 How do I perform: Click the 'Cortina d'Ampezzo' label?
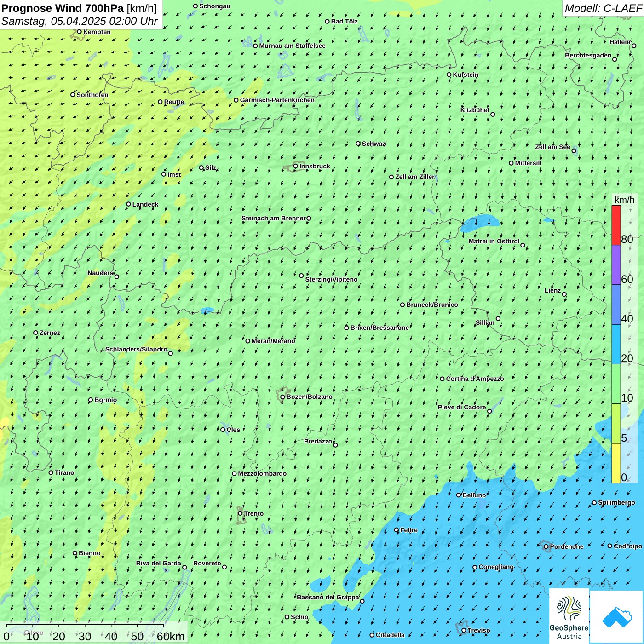pyautogui.click(x=475, y=379)
